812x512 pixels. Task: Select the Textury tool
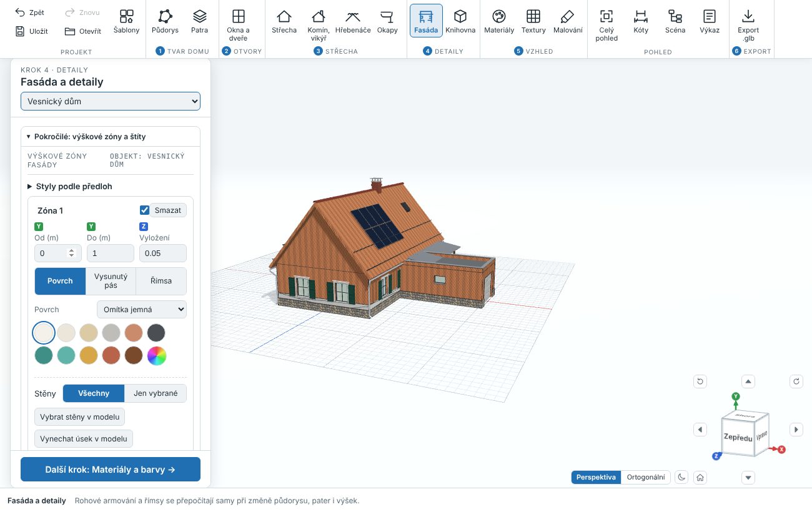click(x=533, y=21)
